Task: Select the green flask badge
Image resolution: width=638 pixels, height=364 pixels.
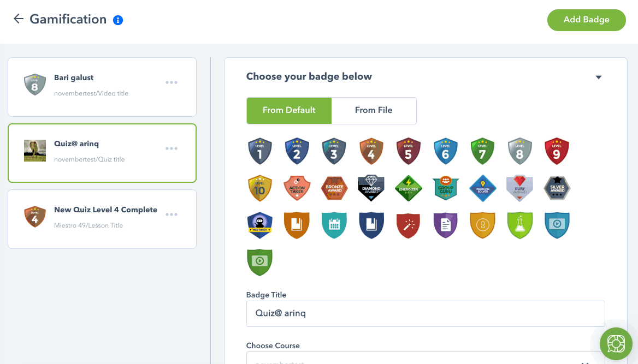Action: pos(519,225)
